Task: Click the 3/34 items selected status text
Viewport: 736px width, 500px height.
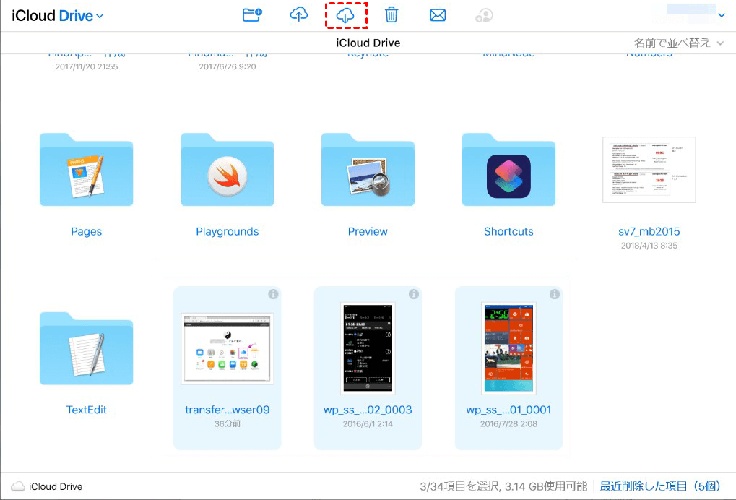Action: pyautogui.click(x=503, y=486)
